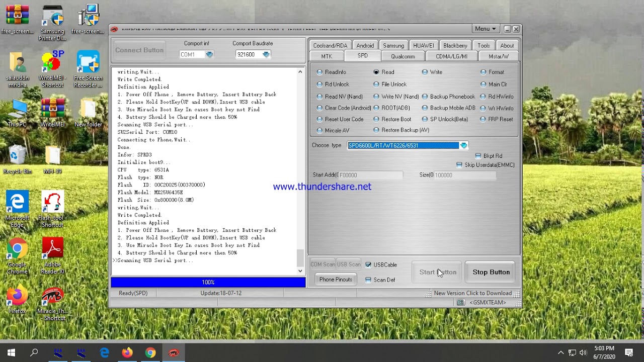Click the 100% progress bar

pyautogui.click(x=208, y=282)
